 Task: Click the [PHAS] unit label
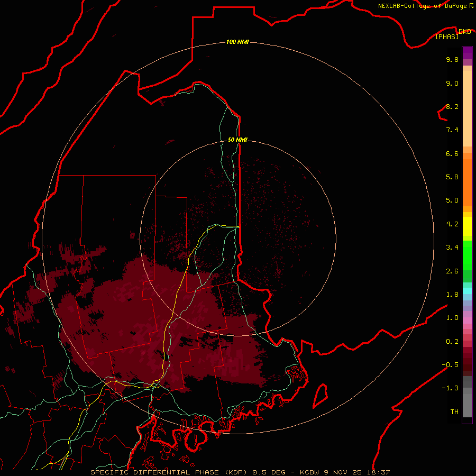(447, 36)
